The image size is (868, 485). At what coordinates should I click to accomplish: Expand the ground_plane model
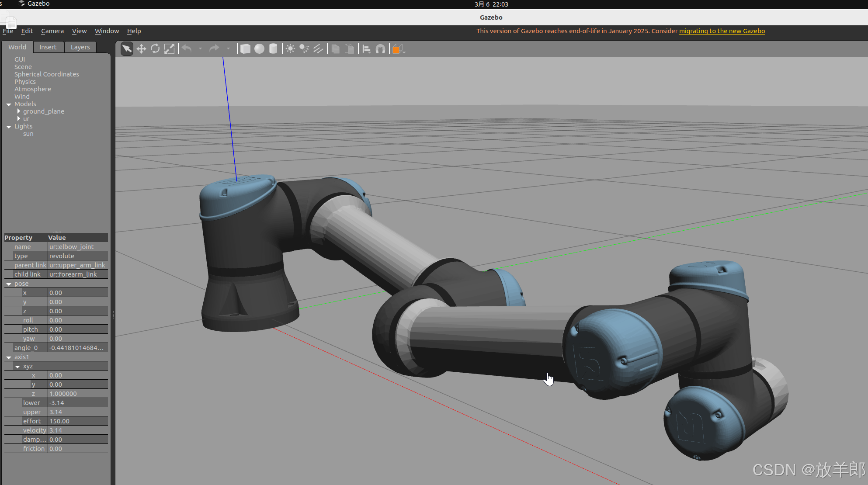click(19, 111)
